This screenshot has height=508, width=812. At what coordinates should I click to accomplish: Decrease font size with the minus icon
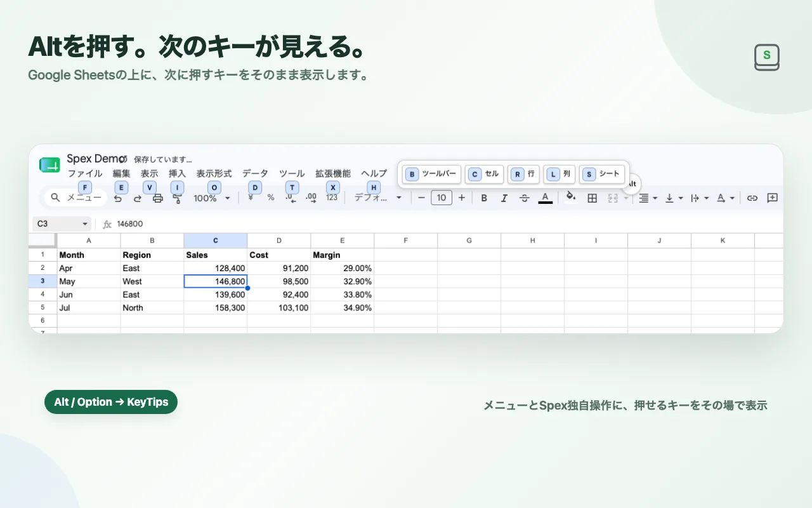pyautogui.click(x=421, y=197)
